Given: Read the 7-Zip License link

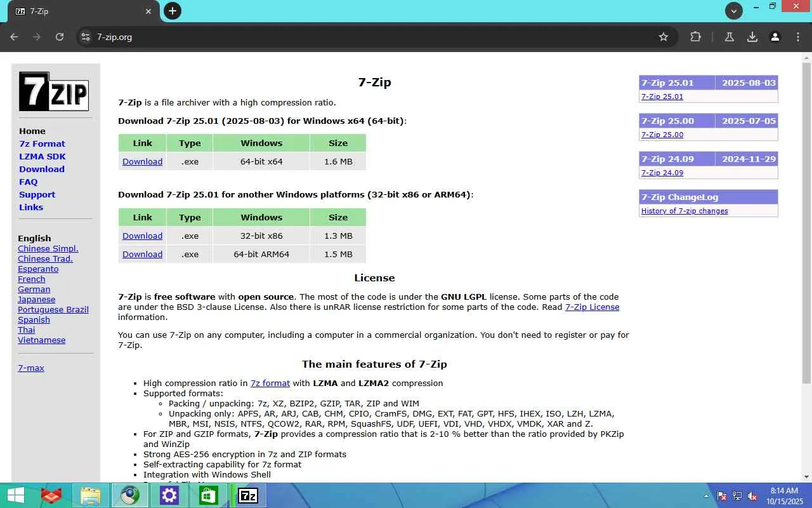Looking at the screenshot, I should click(x=592, y=307).
